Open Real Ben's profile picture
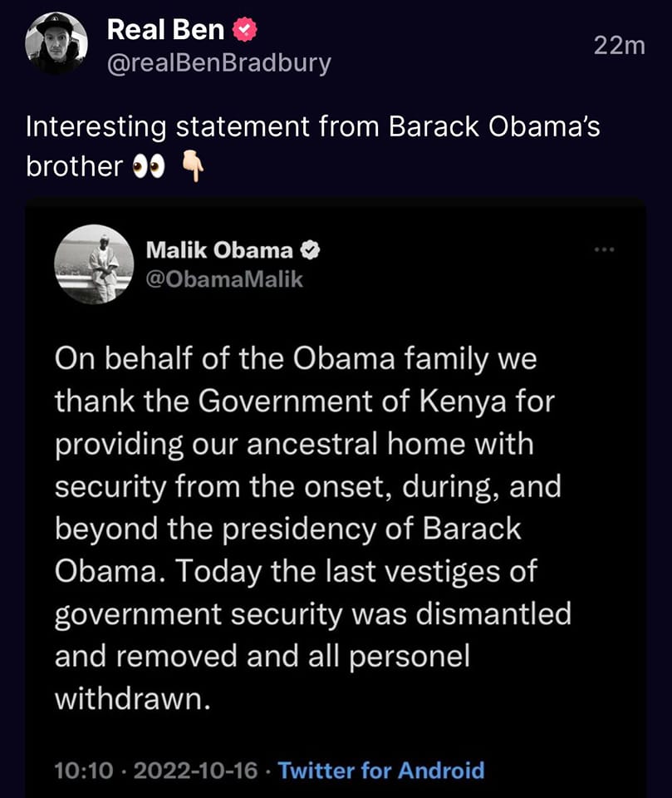This screenshot has height=798, width=672. 56,45
